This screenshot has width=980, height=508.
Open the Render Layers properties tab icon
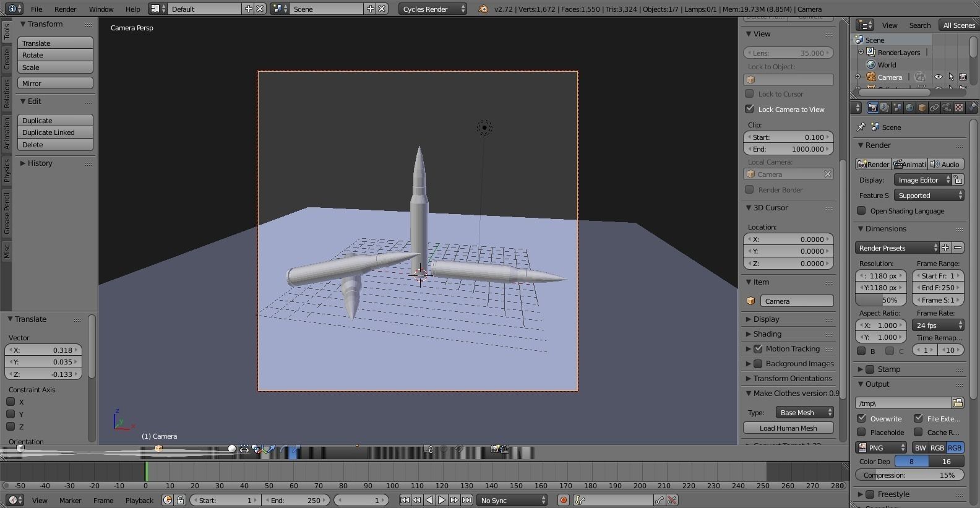coord(885,108)
